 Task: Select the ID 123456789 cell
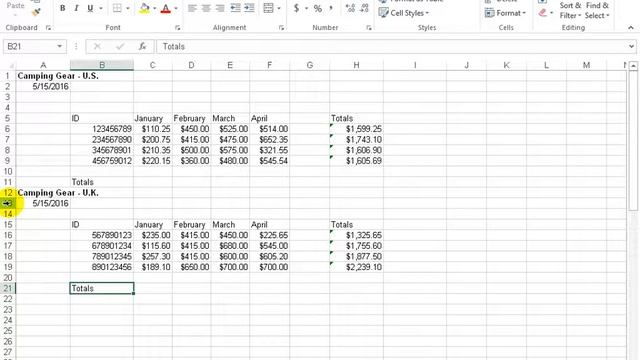tap(102, 129)
